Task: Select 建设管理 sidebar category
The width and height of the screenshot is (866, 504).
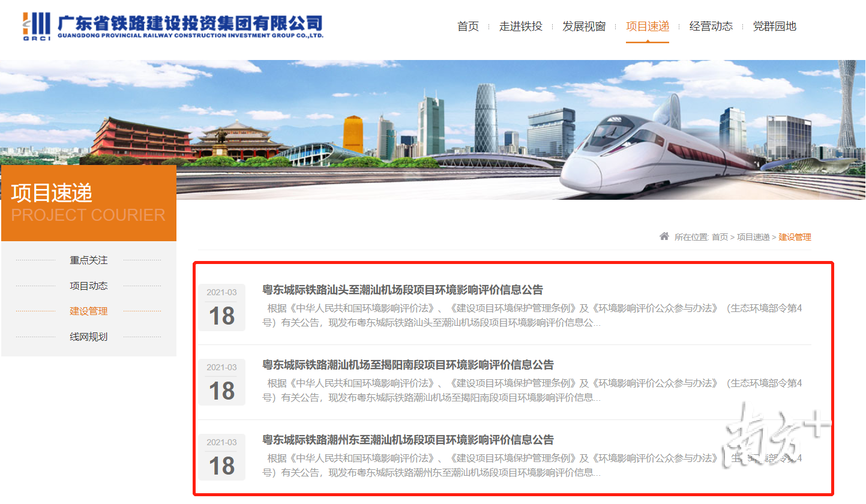Action: (x=88, y=311)
